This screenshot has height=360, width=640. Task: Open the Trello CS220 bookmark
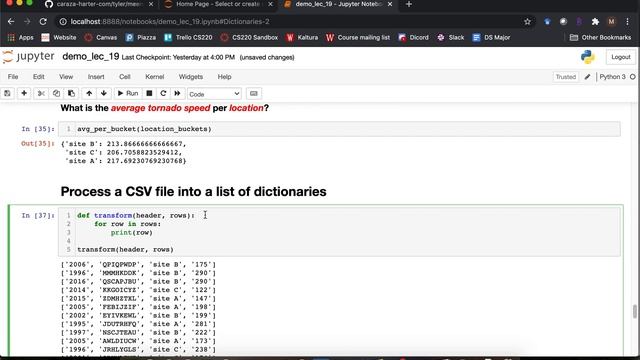click(188, 38)
